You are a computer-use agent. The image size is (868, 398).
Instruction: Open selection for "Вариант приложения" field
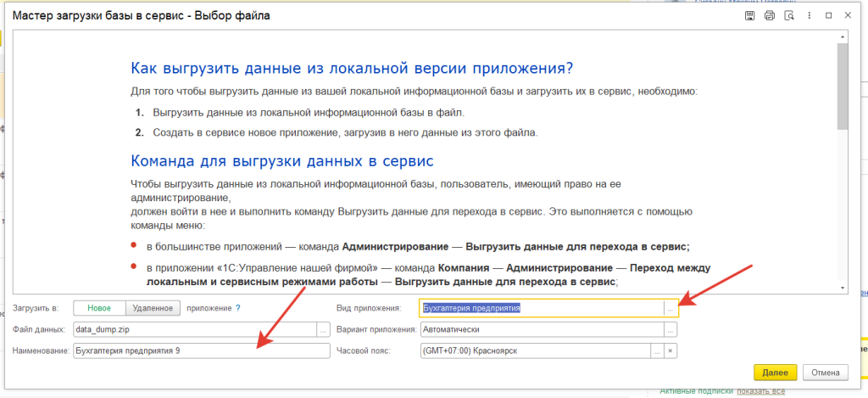[670, 329]
